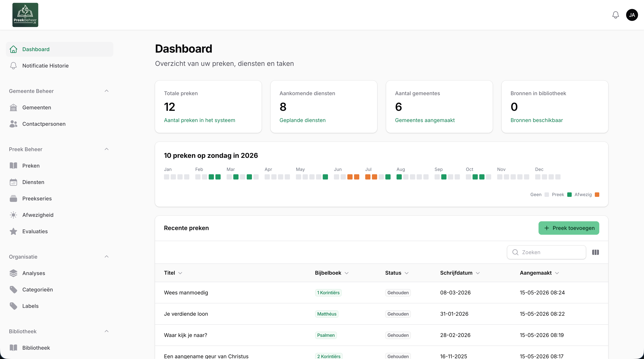Click the '1 Korintiërs' badge
This screenshot has width=644, height=359.
point(328,293)
